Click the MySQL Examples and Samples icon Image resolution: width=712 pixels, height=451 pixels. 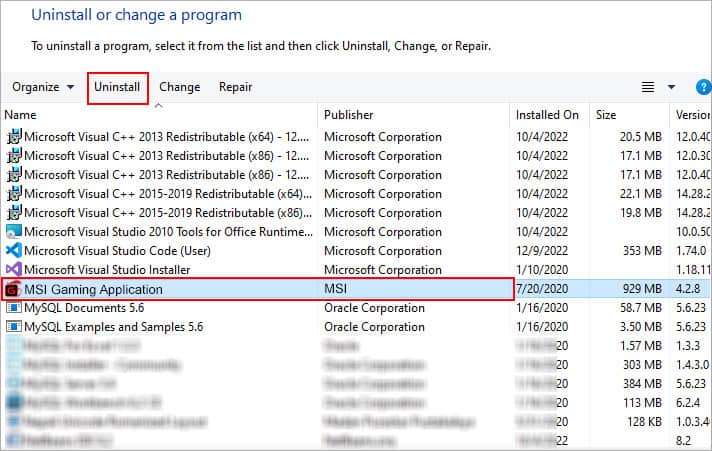click(x=14, y=327)
